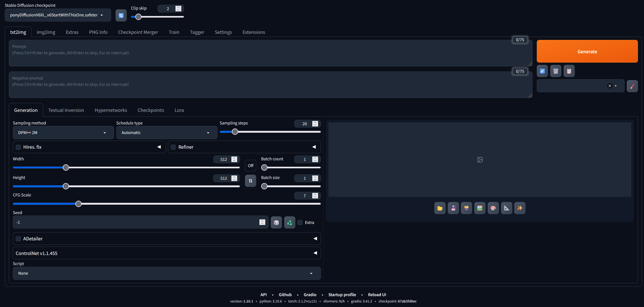Open the Github link in footer
This screenshot has height=307, width=644.
click(x=285, y=295)
